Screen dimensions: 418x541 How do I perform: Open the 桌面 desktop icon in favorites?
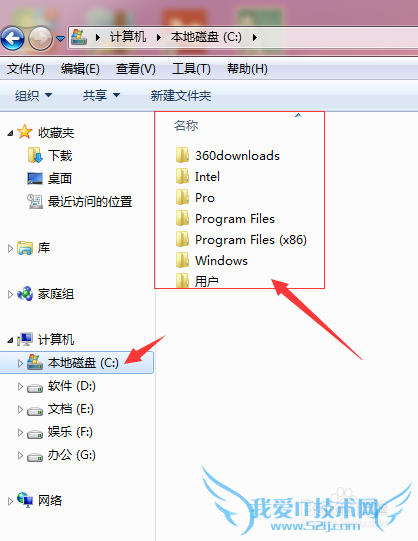pos(35,179)
